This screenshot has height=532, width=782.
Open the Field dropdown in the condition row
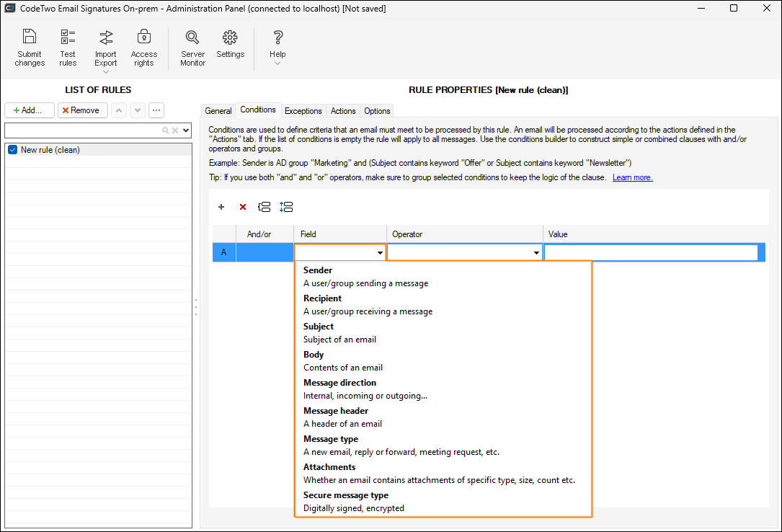[380, 252]
